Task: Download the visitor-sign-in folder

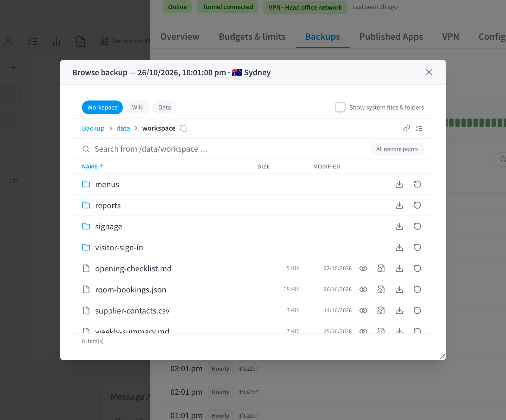Action: coord(399,247)
